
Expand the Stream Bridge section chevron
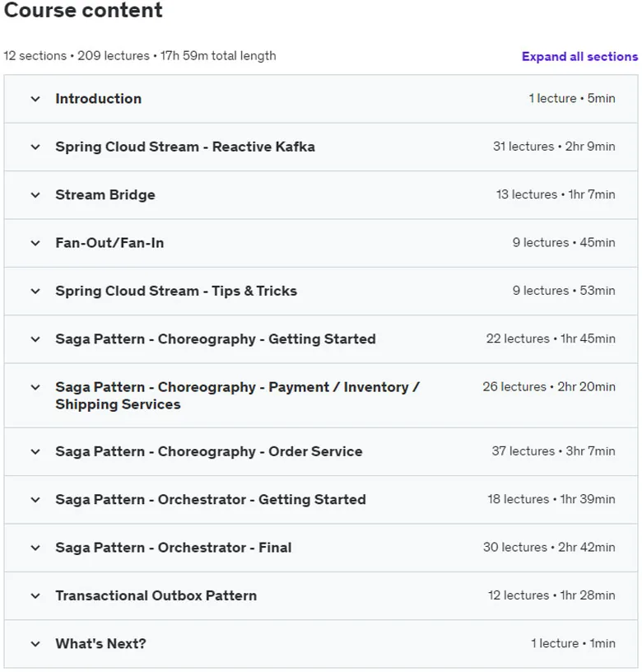pos(35,195)
